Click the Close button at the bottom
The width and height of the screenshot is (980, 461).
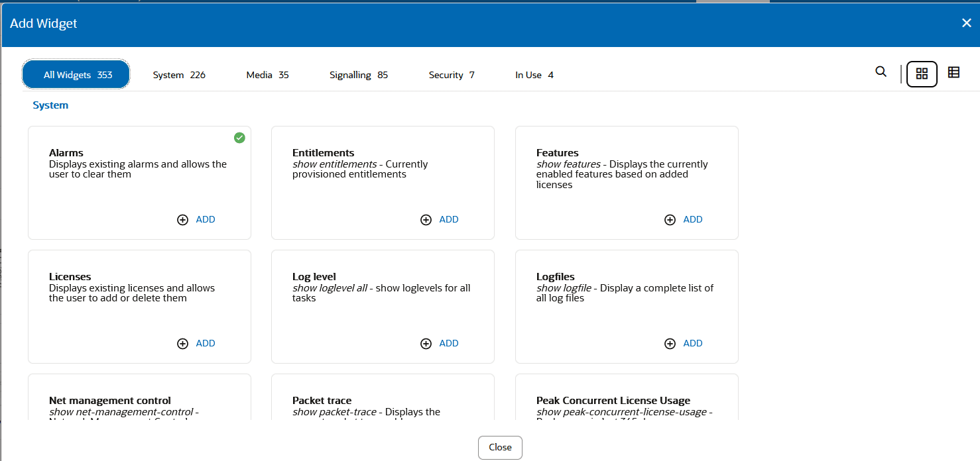[500, 447]
